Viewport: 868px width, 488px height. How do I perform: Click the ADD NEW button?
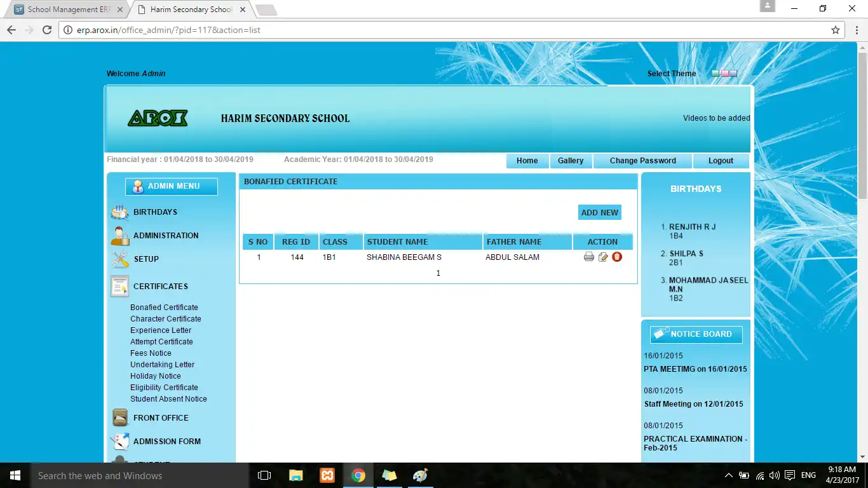click(599, 212)
